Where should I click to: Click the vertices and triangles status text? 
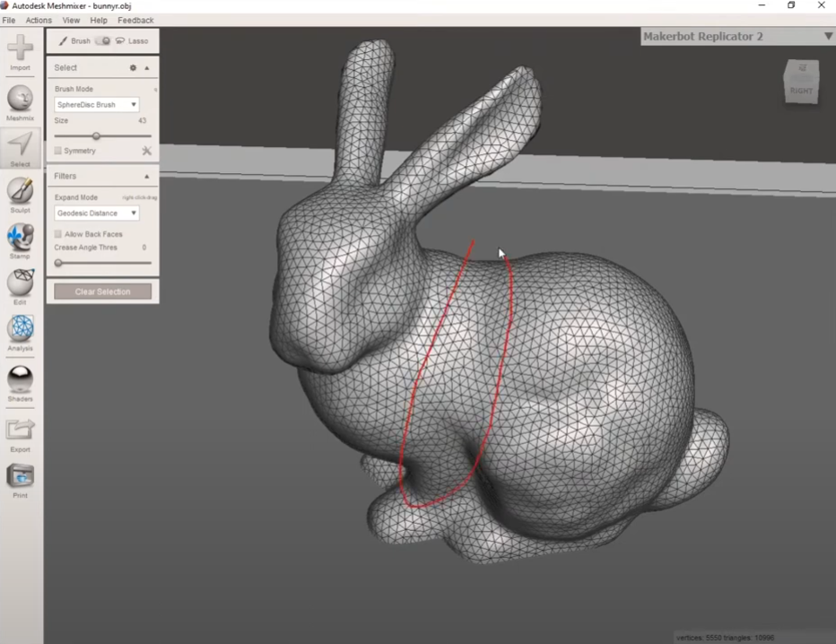coord(725,638)
